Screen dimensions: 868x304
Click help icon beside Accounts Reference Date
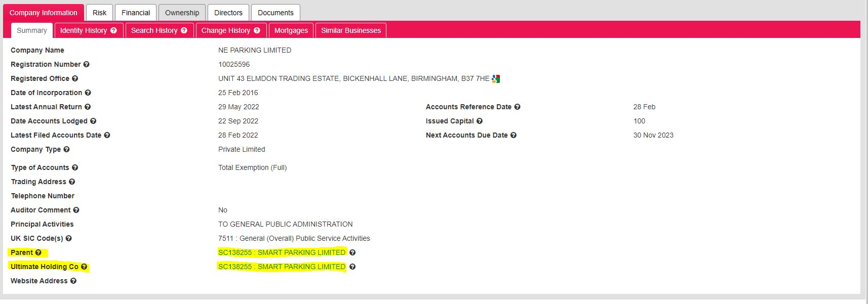(x=518, y=107)
